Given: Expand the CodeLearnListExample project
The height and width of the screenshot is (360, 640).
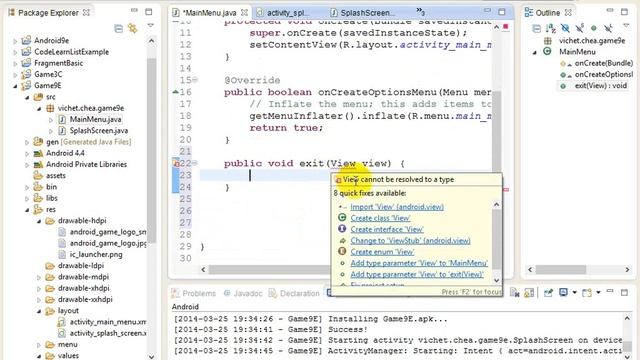Looking at the screenshot, I should pos(15,52).
